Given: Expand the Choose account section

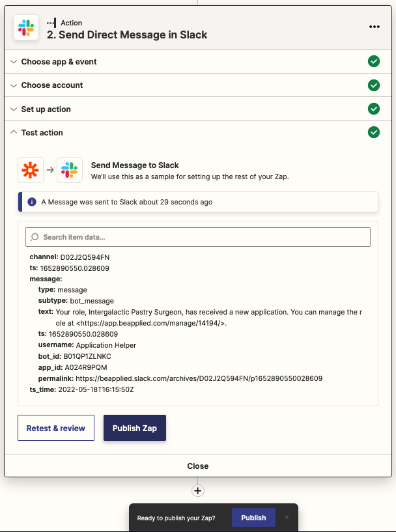Looking at the screenshot, I should [52, 85].
